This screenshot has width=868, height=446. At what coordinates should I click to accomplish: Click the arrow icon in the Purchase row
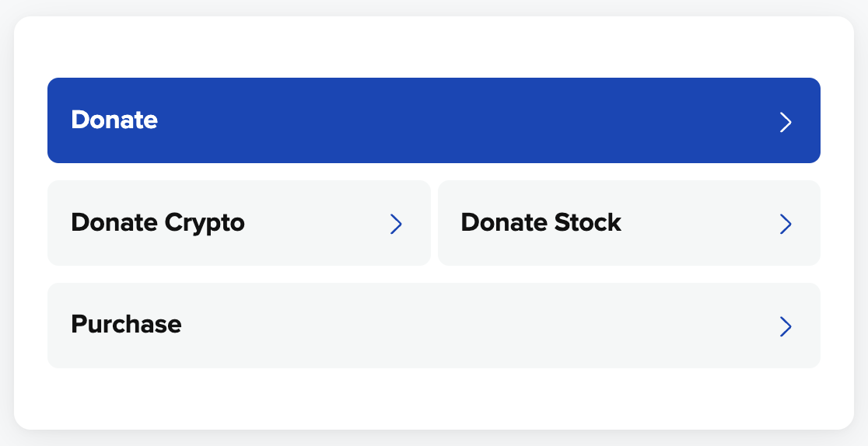[x=786, y=326]
